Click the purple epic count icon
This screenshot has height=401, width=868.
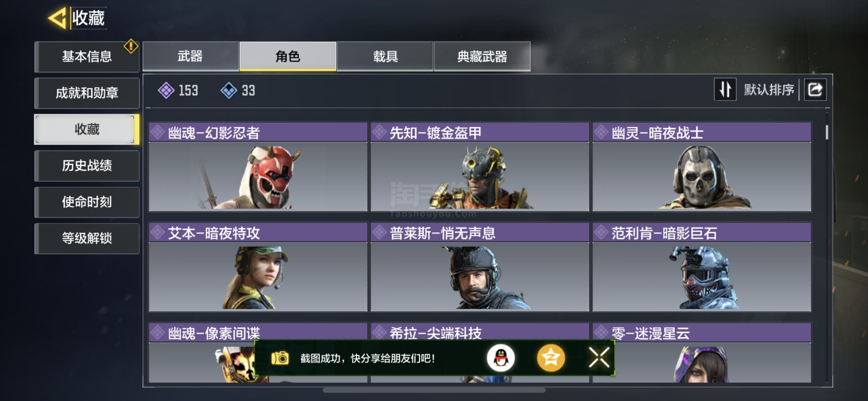[166, 90]
